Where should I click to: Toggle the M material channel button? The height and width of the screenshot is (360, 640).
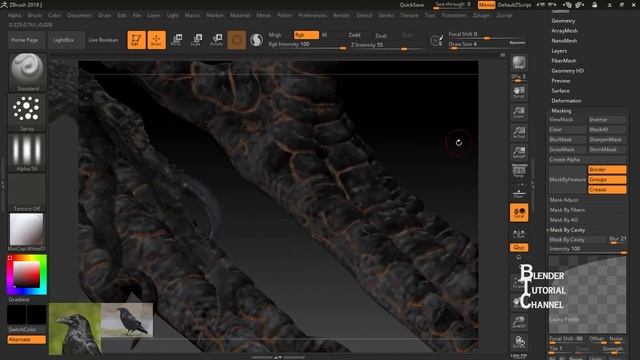(x=324, y=35)
